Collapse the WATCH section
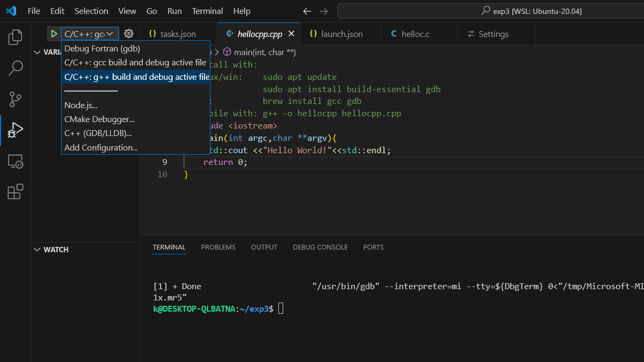The image size is (644, 362). (x=37, y=250)
